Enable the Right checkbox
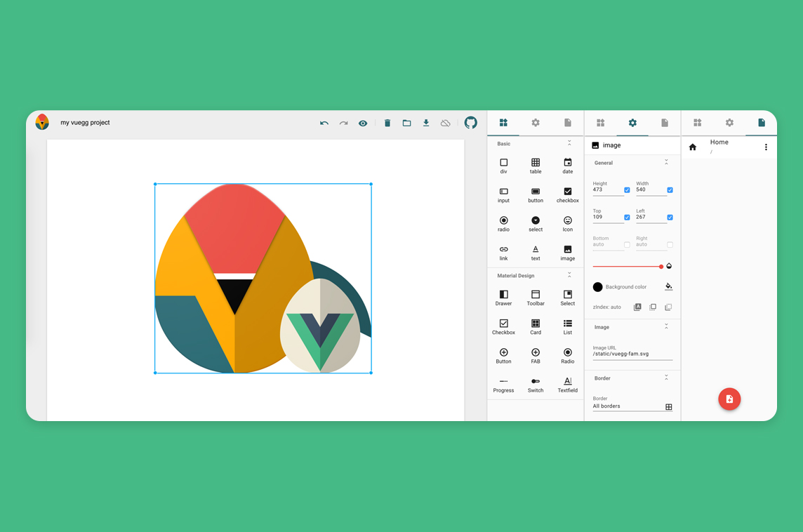This screenshot has width=803, height=532. pos(670,245)
